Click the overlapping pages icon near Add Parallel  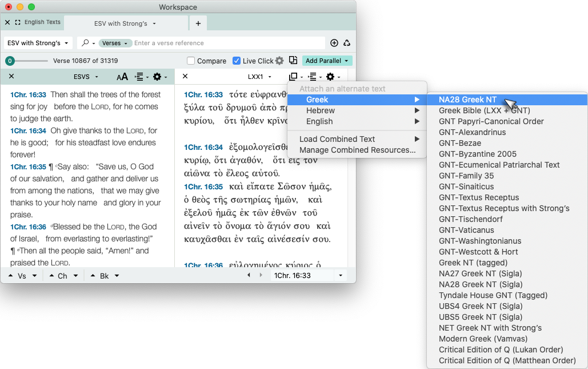pos(293,61)
